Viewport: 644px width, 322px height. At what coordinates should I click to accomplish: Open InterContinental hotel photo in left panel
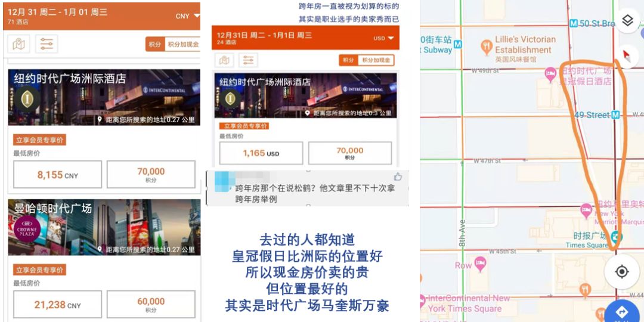point(104,97)
